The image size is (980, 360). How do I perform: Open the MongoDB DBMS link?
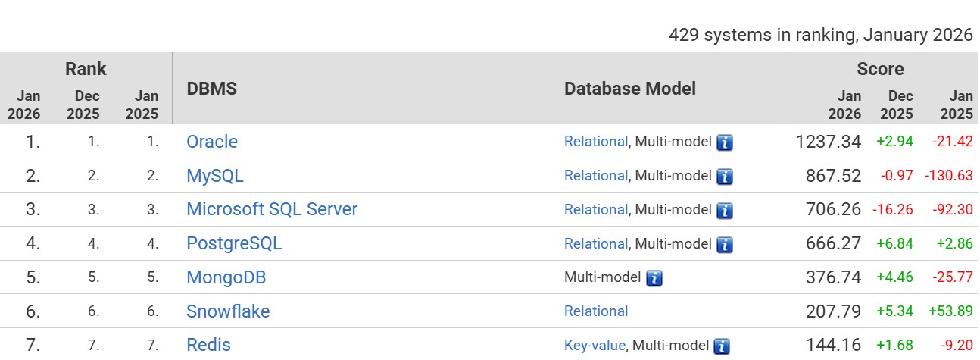click(x=226, y=277)
